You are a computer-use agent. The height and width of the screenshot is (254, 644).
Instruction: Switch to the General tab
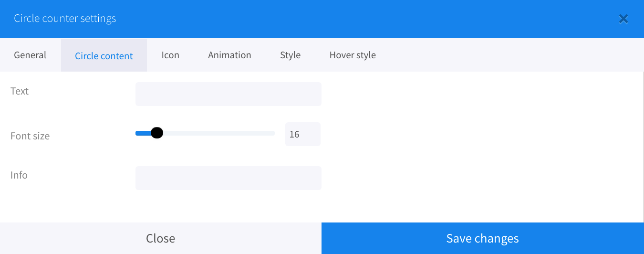(30, 55)
